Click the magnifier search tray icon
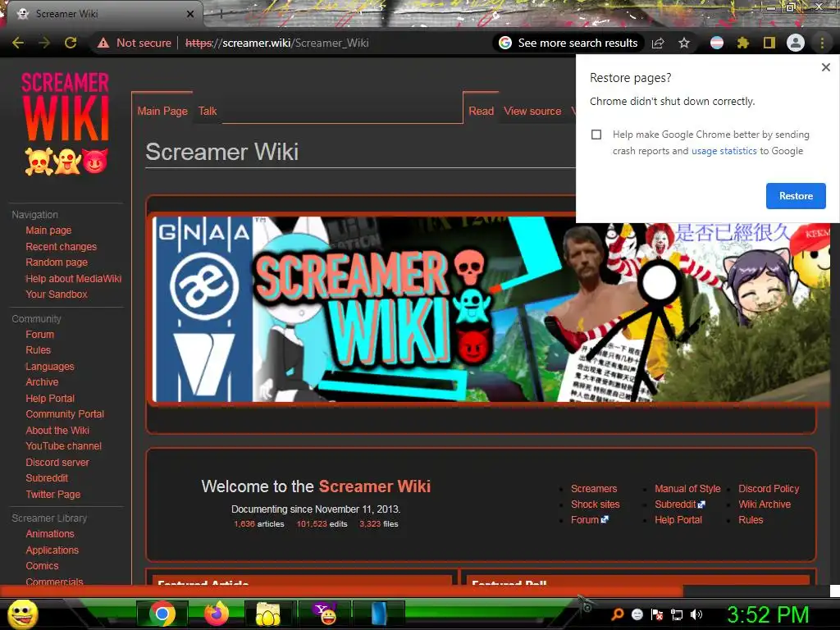Viewport: 840px width, 630px height. 618,614
